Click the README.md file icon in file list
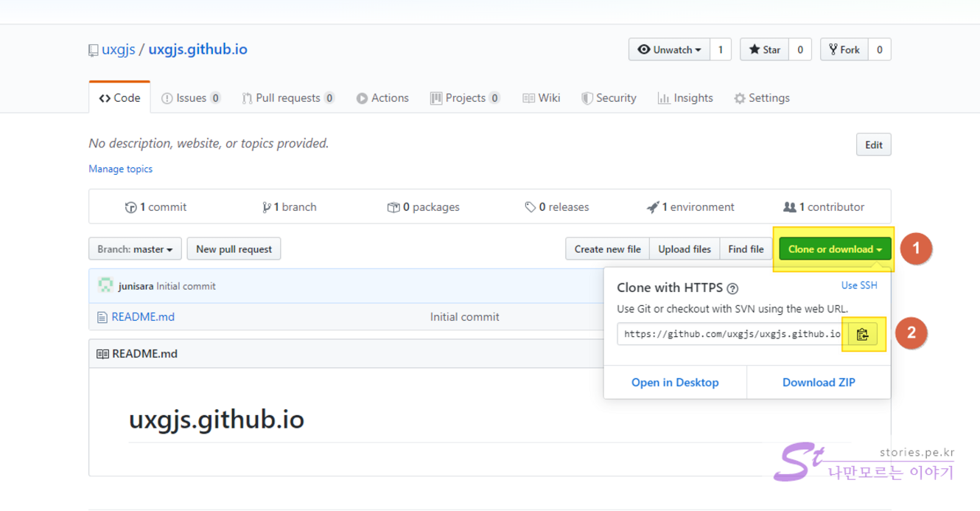980x511 pixels. pyautogui.click(x=102, y=317)
